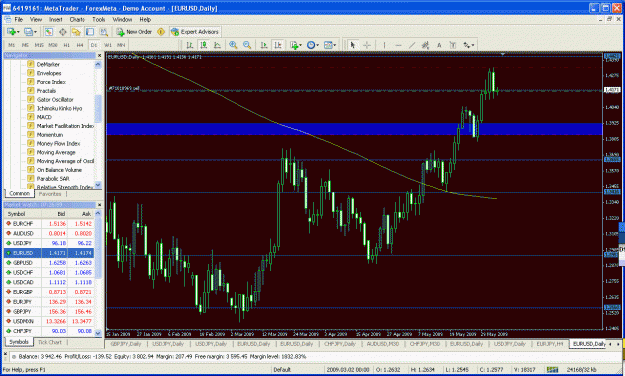Click the Bid column header
This screenshot has width=625, height=376.
point(55,214)
